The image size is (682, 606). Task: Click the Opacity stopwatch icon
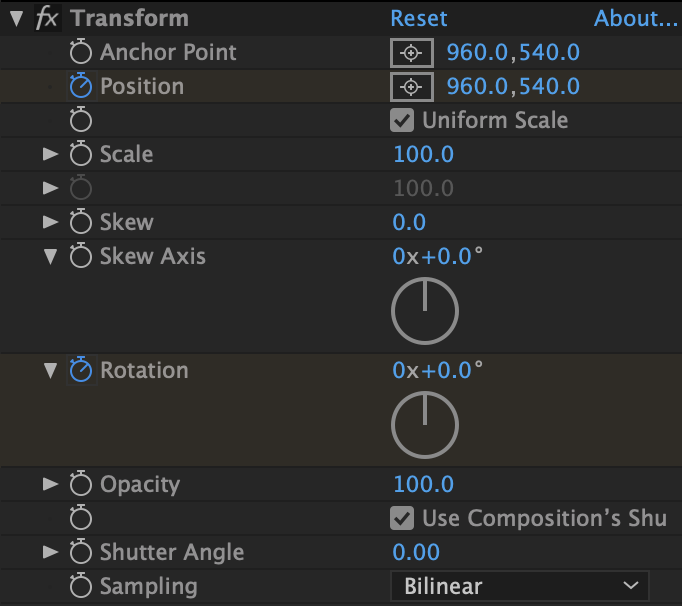point(81,484)
